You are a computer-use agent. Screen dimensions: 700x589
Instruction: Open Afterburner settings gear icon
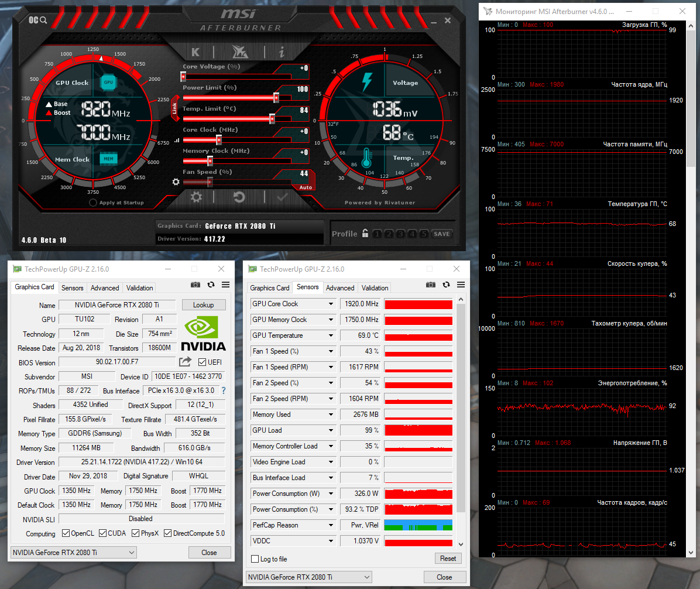point(196,197)
